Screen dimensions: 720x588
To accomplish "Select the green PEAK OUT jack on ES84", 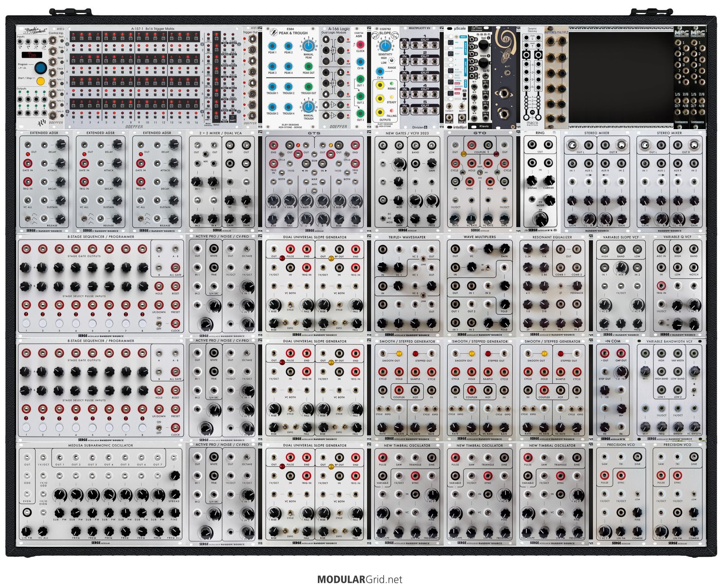I will tap(308, 66).
